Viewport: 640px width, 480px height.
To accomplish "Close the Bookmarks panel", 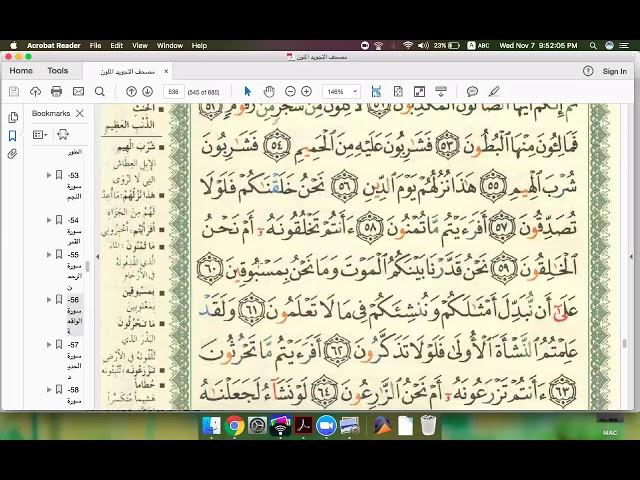I will [x=80, y=113].
